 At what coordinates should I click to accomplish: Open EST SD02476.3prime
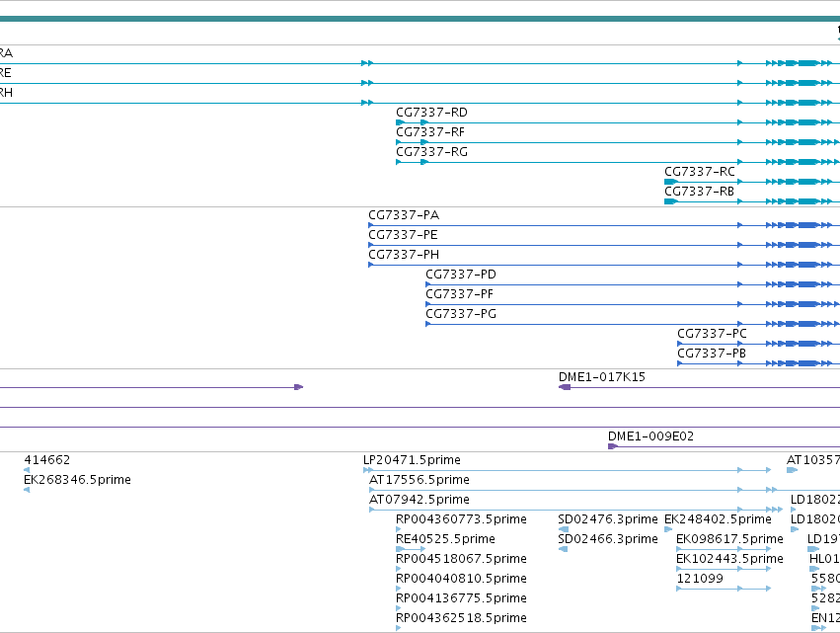click(607, 519)
